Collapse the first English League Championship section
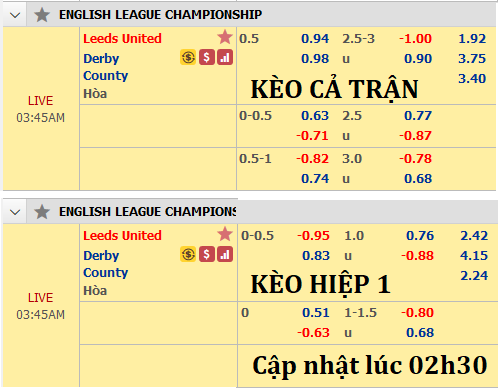 tap(15, 15)
